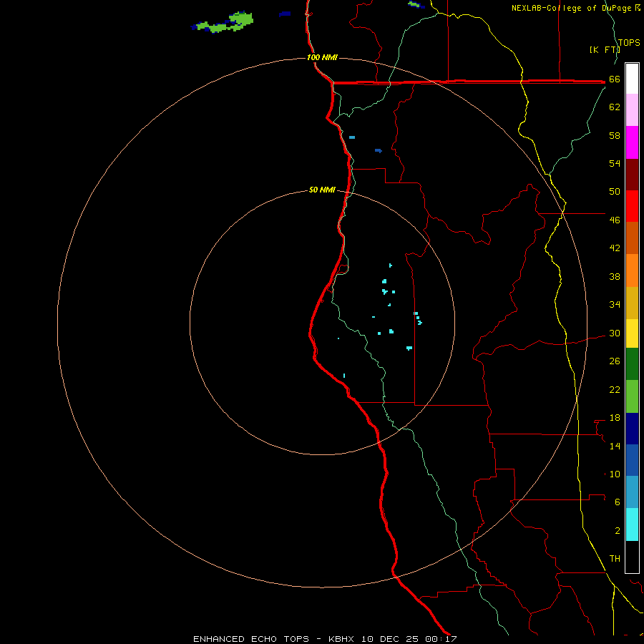Click the NEXLAB-College of DuPage label
This screenshot has width=644, height=644.
pos(572,8)
